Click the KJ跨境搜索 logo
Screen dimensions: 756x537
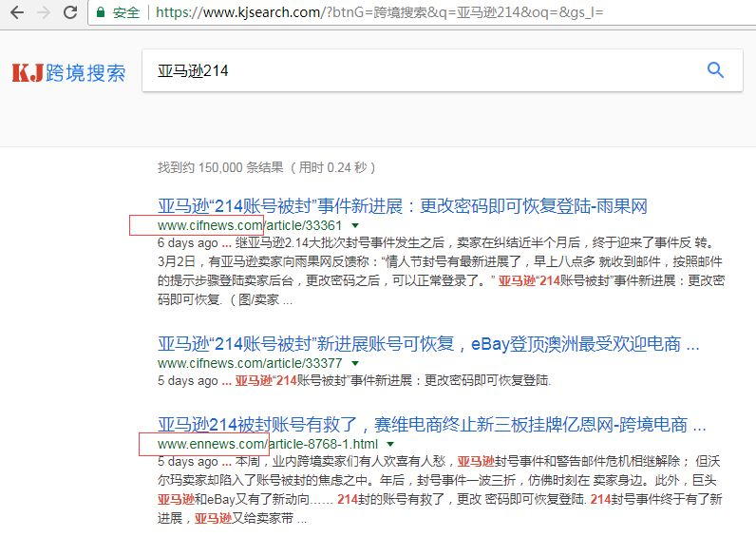tap(68, 73)
